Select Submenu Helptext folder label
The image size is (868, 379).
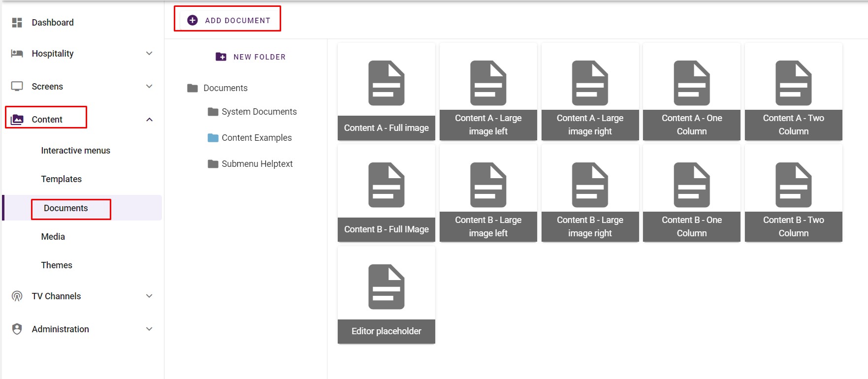[257, 164]
